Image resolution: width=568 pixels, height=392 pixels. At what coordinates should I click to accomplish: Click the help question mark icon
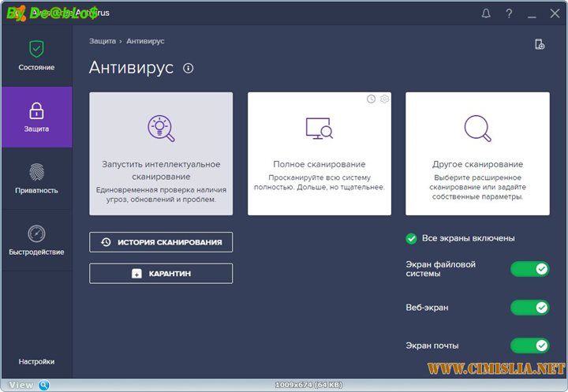pyautogui.click(x=509, y=13)
